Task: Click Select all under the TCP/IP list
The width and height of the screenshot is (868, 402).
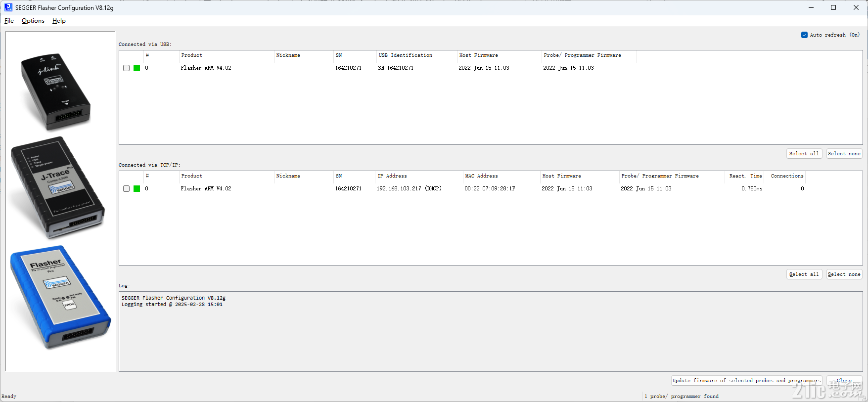Action: coord(804,274)
